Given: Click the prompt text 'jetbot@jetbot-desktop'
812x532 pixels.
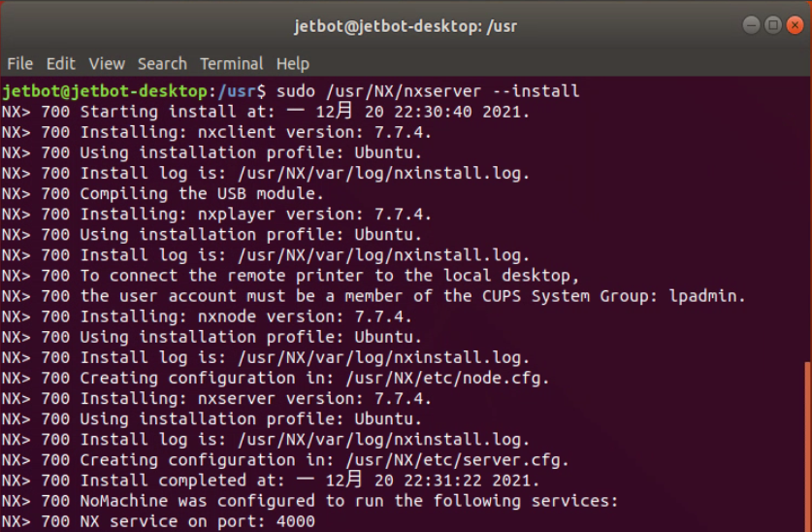Looking at the screenshot, I should click(x=105, y=91).
